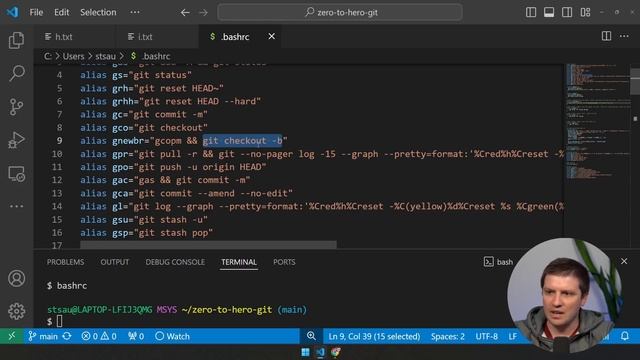Toggle the secondary side bar layout icon
Image resolution: width=640 pixels, height=360 pixels.
(567, 12)
